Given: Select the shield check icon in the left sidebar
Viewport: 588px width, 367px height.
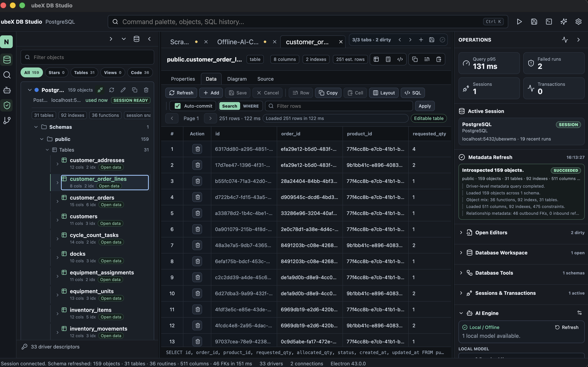Looking at the screenshot, I should tap(7, 105).
